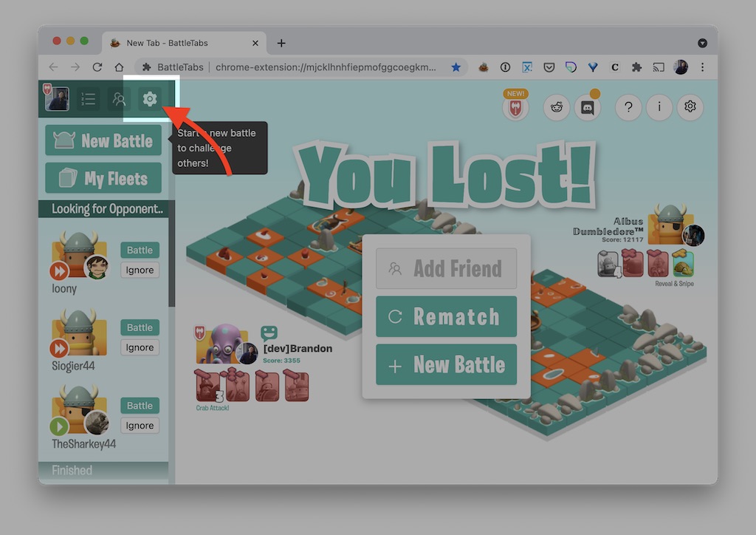Screen dimensions: 756x535
Task: Request a Rematch
Action: click(447, 316)
